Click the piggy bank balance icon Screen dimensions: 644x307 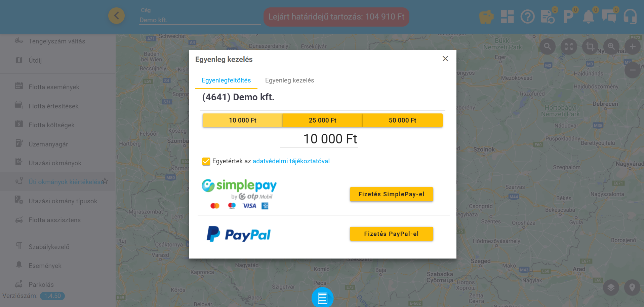[x=486, y=16]
